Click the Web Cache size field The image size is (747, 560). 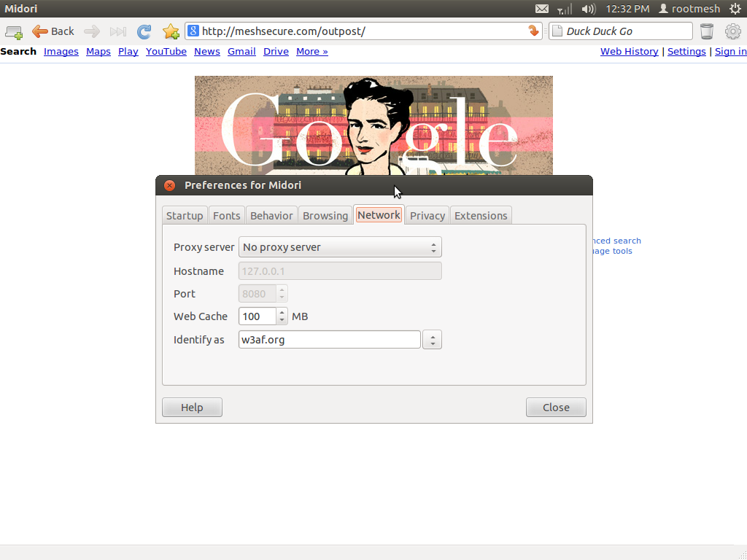pyautogui.click(x=258, y=316)
